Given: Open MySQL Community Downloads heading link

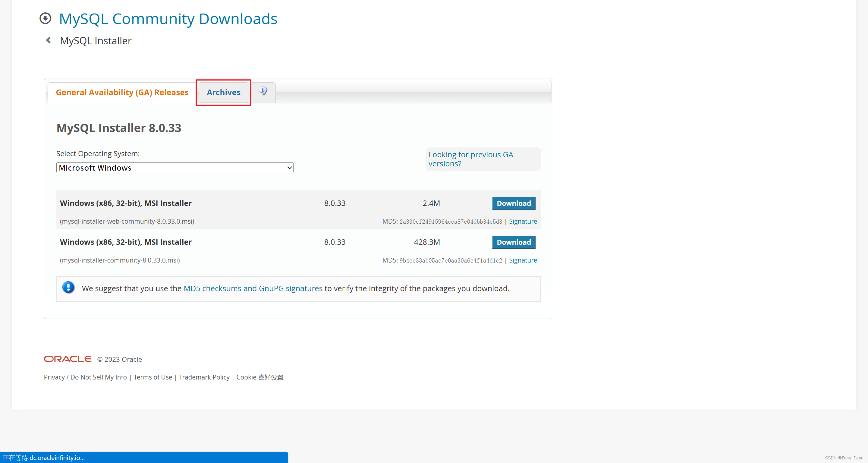Looking at the screenshot, I should (x=168, y=18).
